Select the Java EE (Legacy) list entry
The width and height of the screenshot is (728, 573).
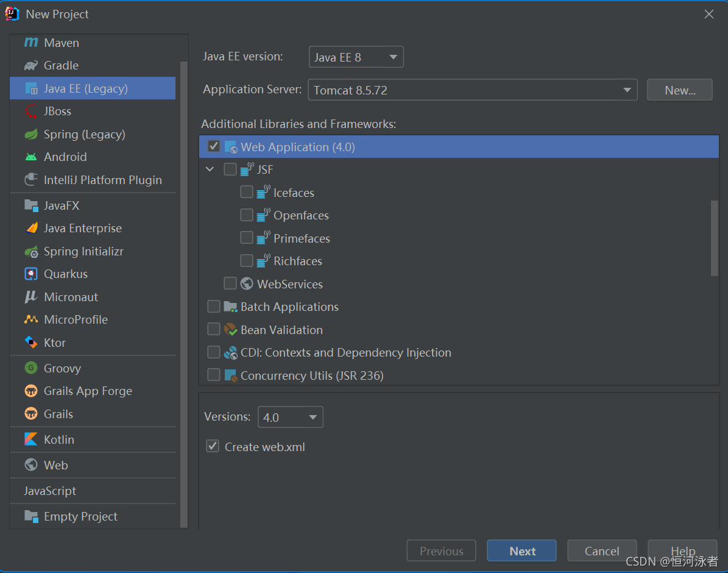[93, 88]
